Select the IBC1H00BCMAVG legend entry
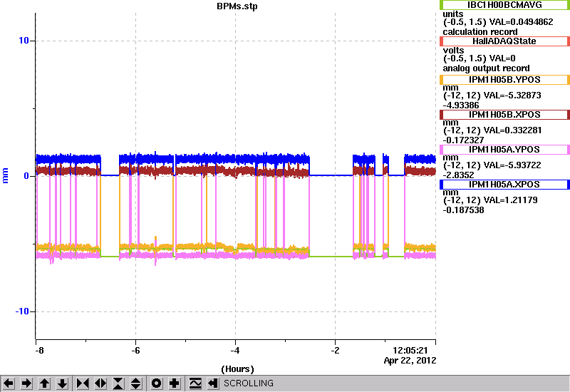Viewport: 570px width, 392px height. (x=504, y=5)
